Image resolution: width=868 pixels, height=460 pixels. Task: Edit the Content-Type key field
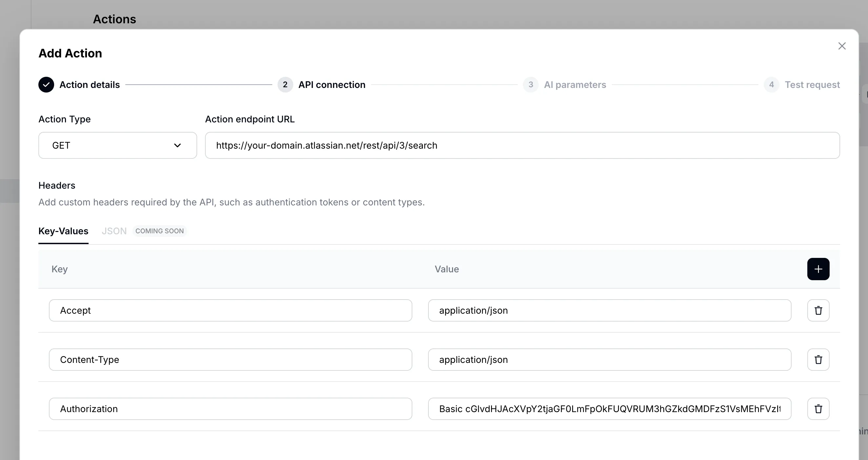(231, 360)
